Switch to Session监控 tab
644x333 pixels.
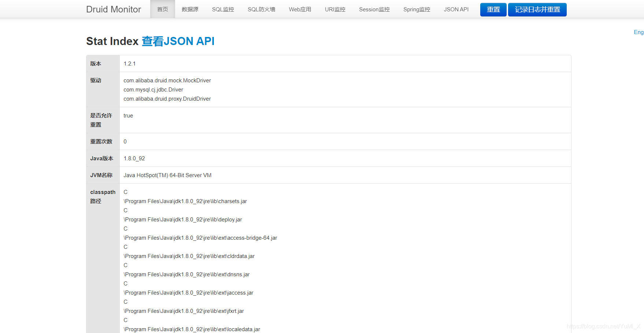(x=374, y=9)
